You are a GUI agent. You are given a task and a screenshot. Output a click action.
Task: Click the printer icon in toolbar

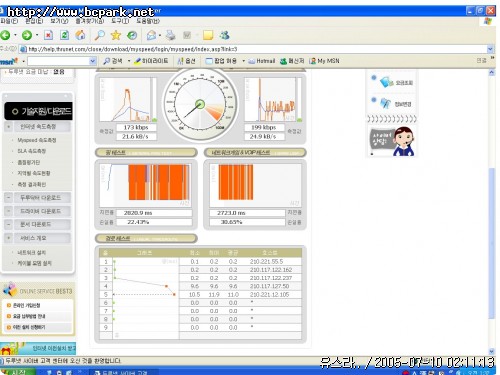pyautogui.click(x=171, y=35)
